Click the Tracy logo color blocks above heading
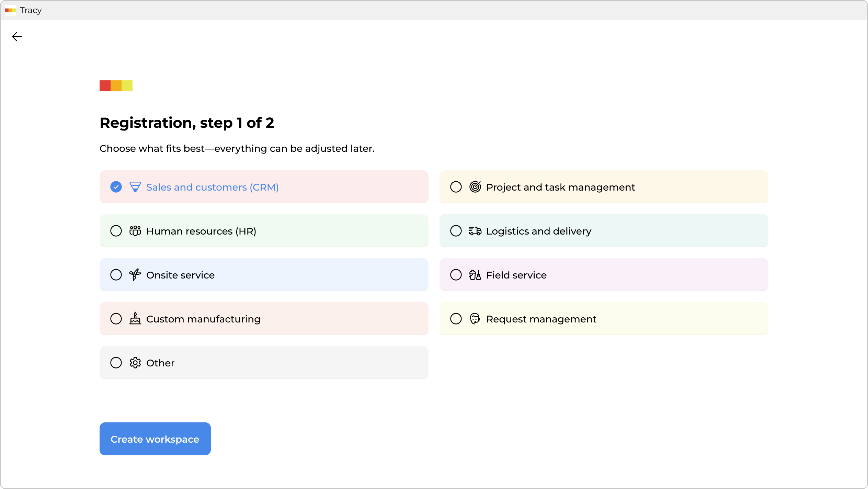868x489 pixels. [x=116, y=86]
